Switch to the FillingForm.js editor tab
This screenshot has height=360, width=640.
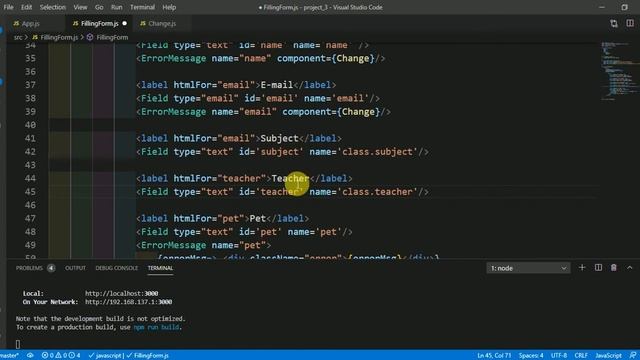coord(99,24)
